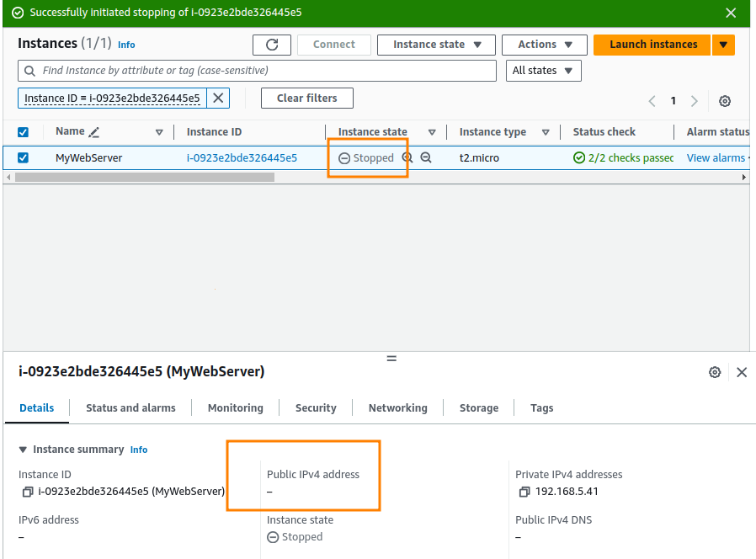Dismiss the green success notification banner
Image resolution: width=756 pixels, height=559 pixels.
click(731, 13)
